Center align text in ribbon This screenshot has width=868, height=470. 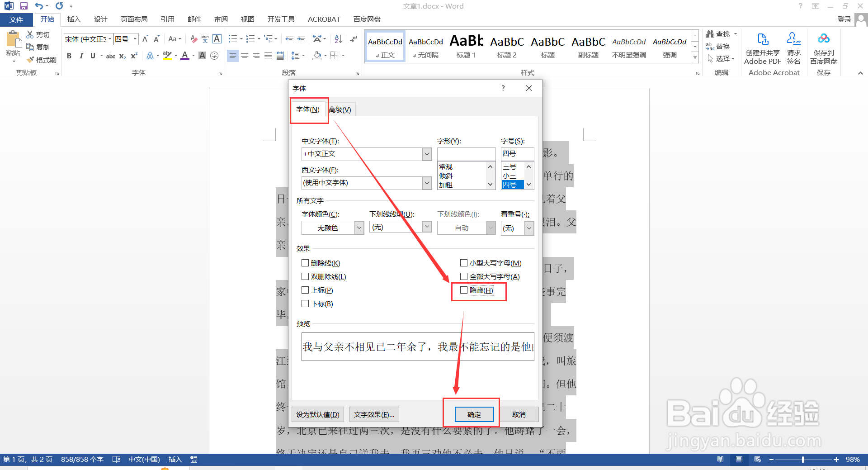(245, 56)
